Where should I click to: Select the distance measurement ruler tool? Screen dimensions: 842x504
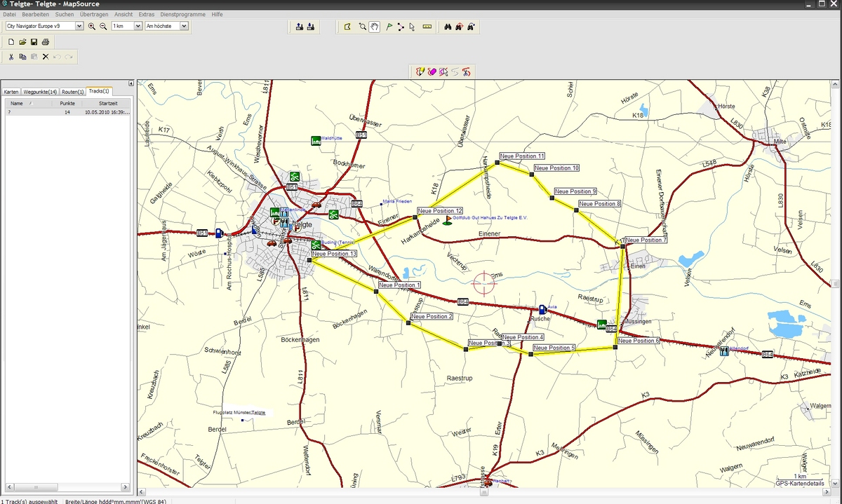click(427, 27)
